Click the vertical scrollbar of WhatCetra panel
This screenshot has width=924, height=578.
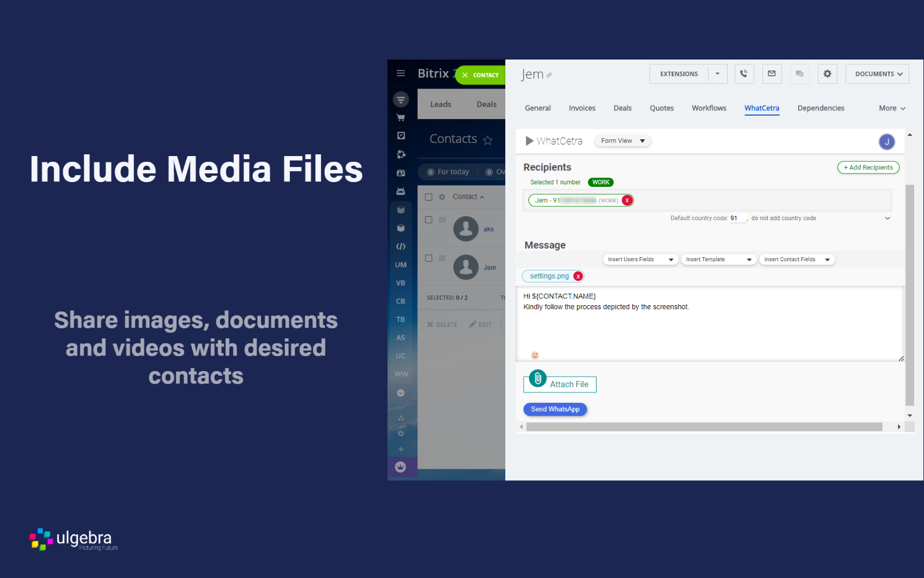[x=910, y=295]
